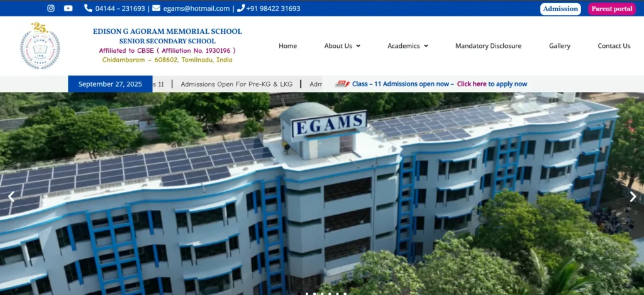Screen dimensions: 644x295
Task: Advance to next slide with right arrow
Action: 633,197
